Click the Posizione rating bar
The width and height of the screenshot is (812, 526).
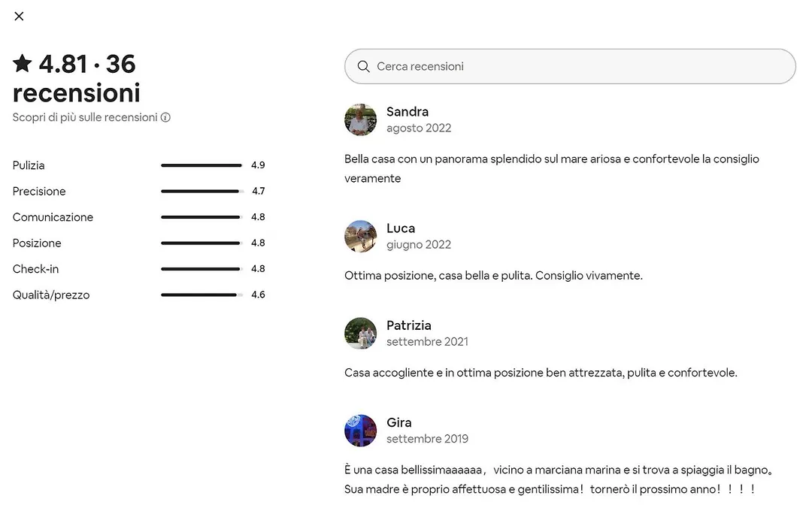pyautogui.click(x=202, y=243)
